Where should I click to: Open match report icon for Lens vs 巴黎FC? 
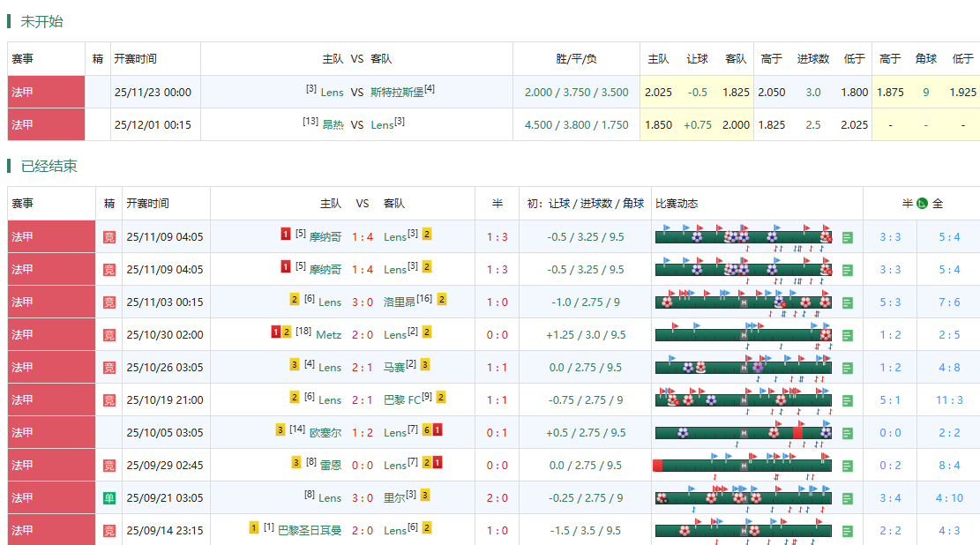(x=848, y=400)
